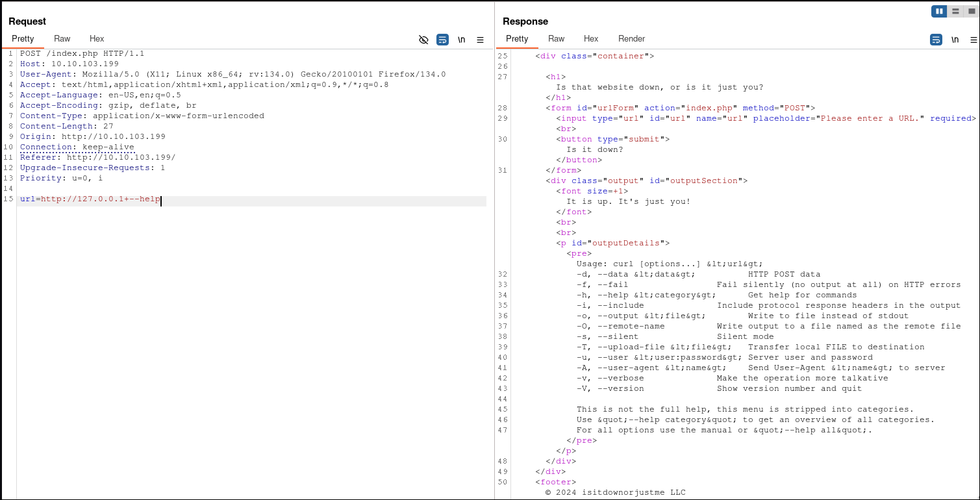The width and height of the screenshot is (980, 500).
Task: Click the button type="submit" response line
Action: coord(613,139)
